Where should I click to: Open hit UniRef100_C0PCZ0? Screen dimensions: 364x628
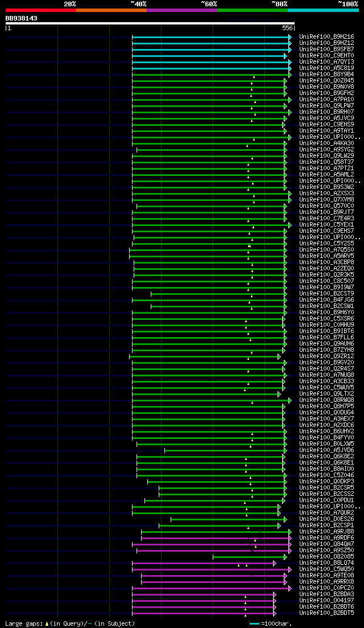coord(326,588)
